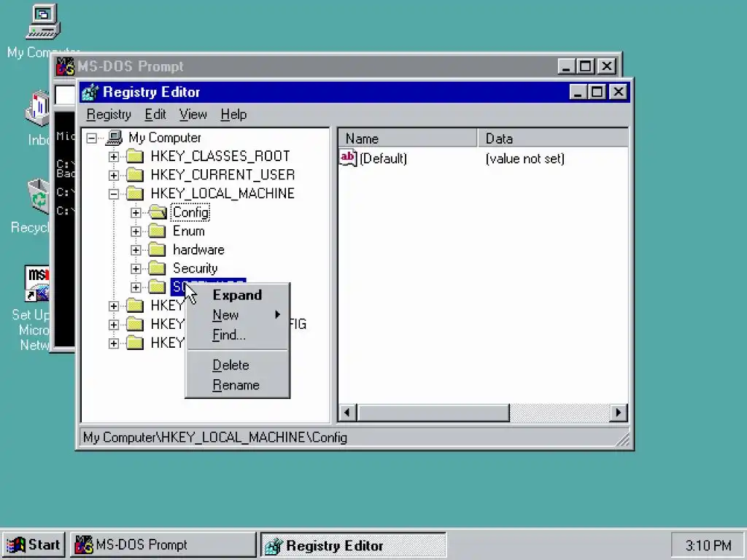Select the Config key label

click(190, 212)
